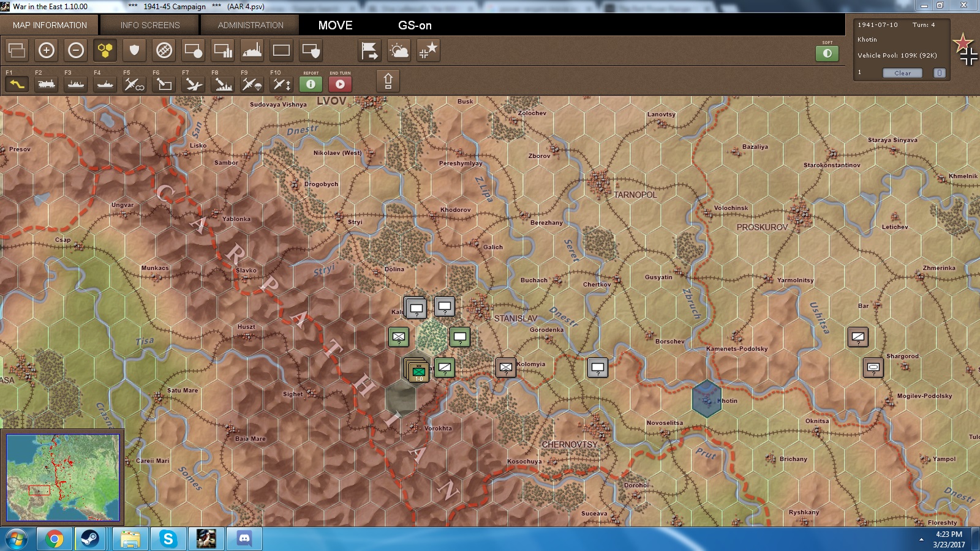Select F1 move mode
Screen dimensions: 980x551
pos(17,84)
